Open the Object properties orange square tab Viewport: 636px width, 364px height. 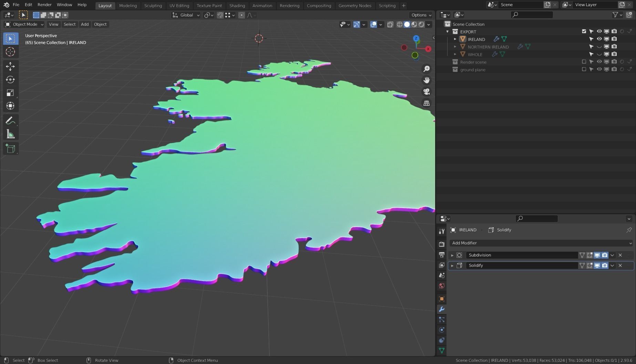(442, 299)
